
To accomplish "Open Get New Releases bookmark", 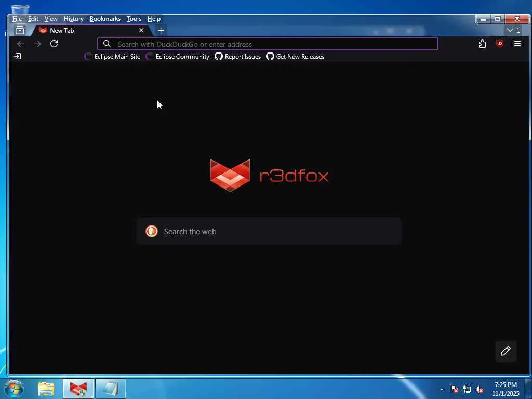I will point(295,57).
